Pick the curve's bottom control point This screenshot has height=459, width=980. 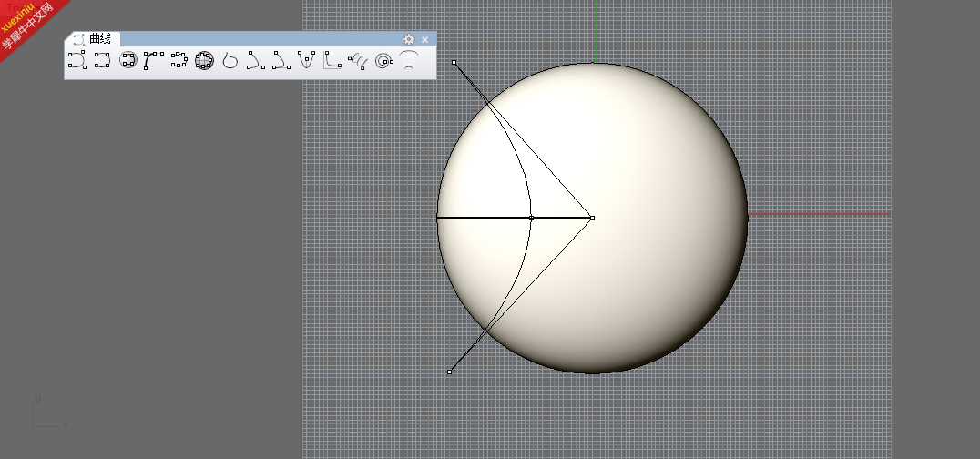[449, 372]
